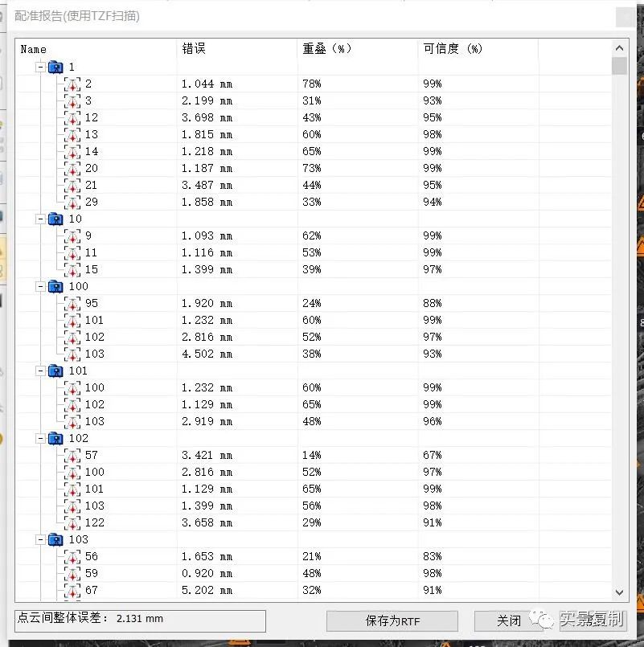Select error value 3.698 mm
Image resolution: width=644 pixels, height=647 pixels.
(x=207, y=118)
